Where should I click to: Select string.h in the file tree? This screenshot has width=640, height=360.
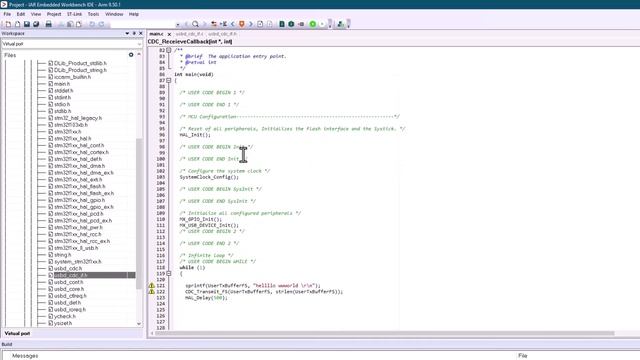(62, 255)
